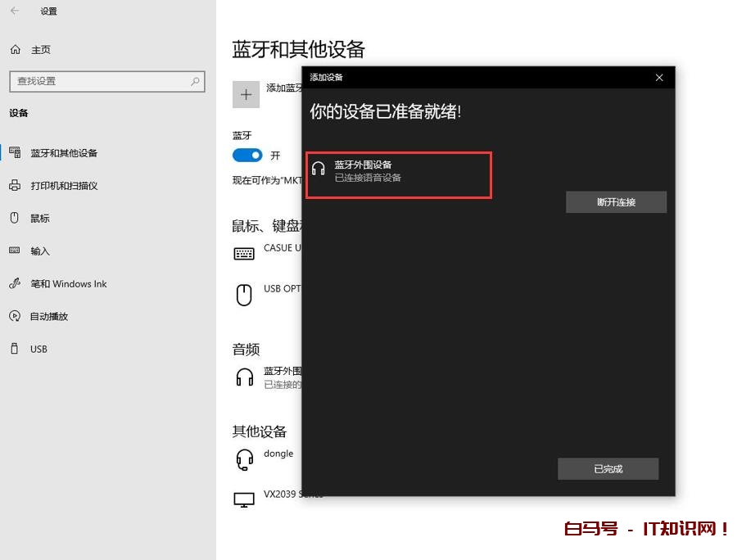Image resolution: width=751 pixels, height=560 pixels.
Task: Open 自动播放 settings page
Action: tap(49, 317)
